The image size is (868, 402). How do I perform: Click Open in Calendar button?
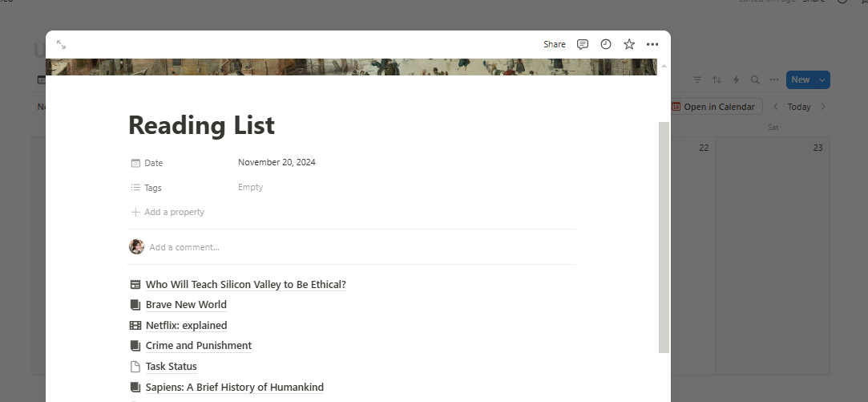point(715,107)
